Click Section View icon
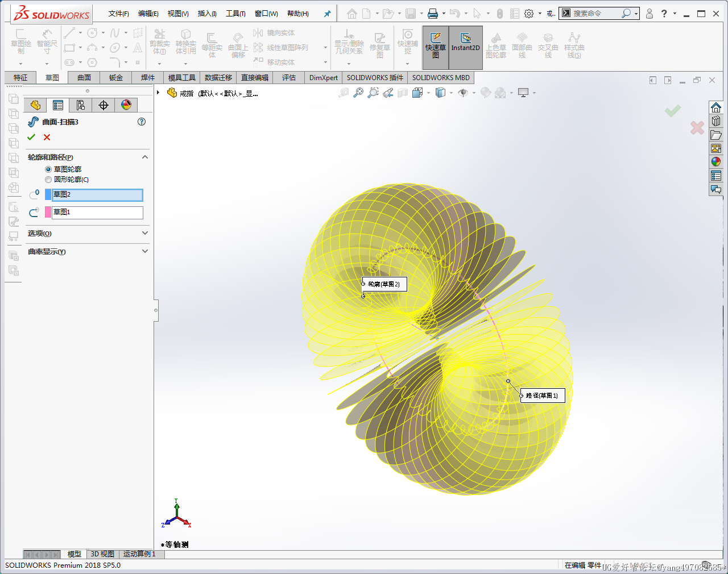Screen dimensions: 728x574 point(403,93)
